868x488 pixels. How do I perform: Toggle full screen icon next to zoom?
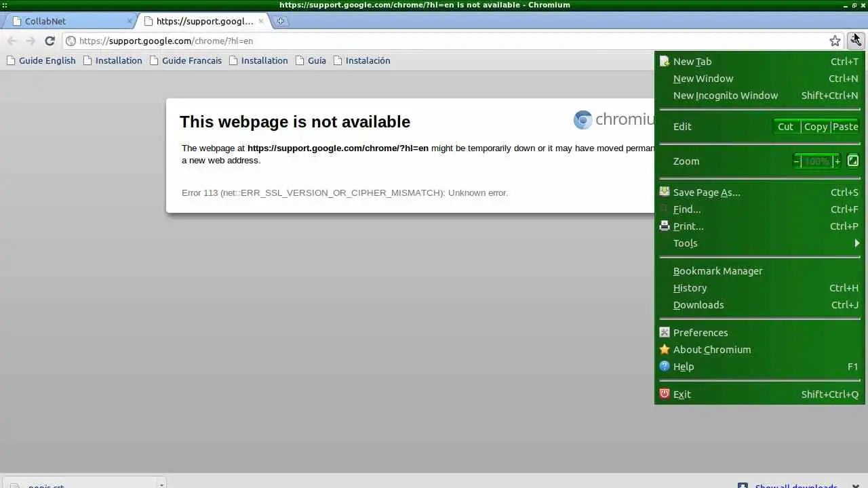click(853, 161)
